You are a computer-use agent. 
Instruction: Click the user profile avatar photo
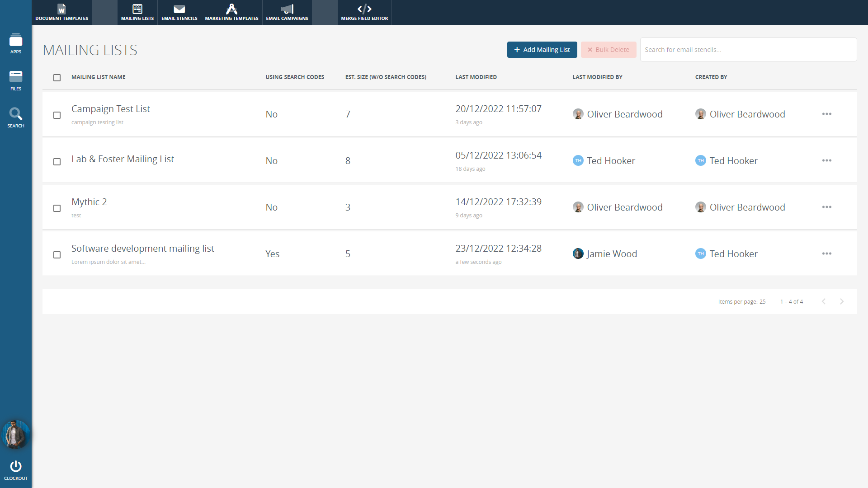(x=16, y=434)
